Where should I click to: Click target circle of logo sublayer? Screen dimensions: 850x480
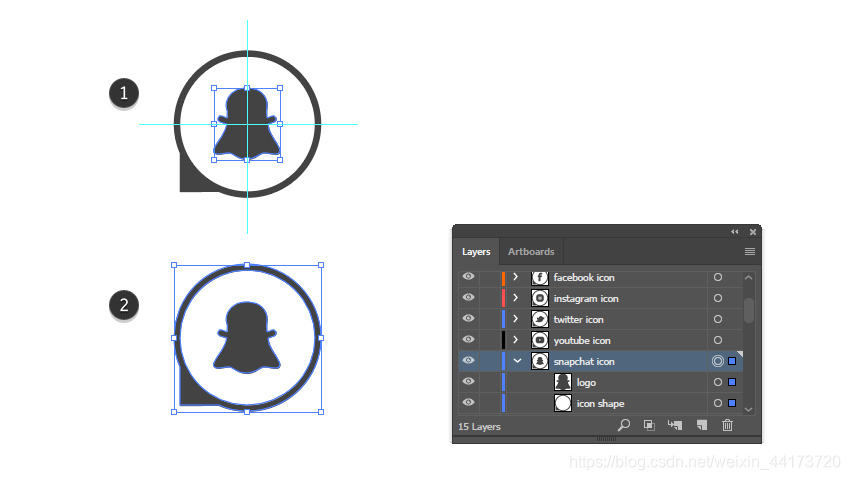tap(718, 382)
